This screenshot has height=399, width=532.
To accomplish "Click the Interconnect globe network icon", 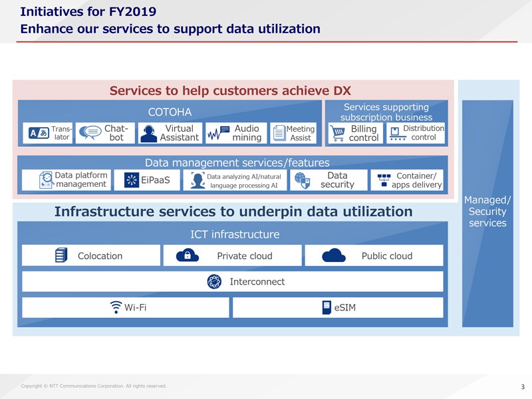I will pyautogui.click(x=214, y=281).
